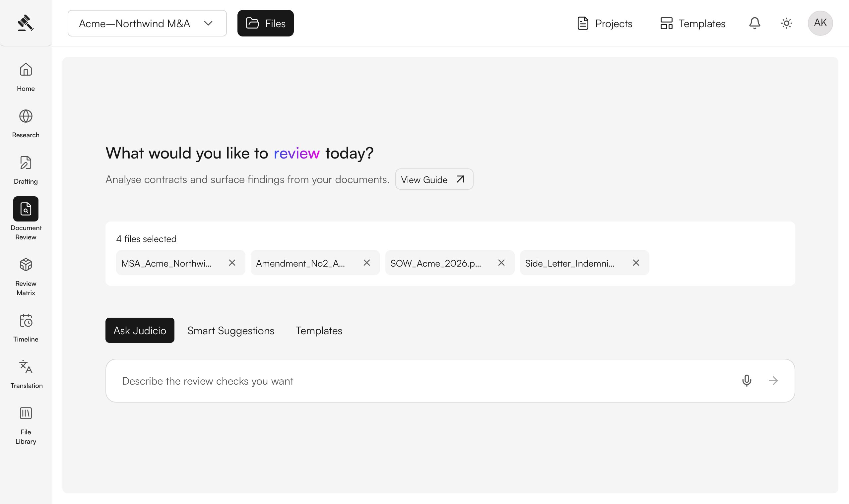Open the File Library icon
Screen dimensions: 849x504
coord(26,413)
